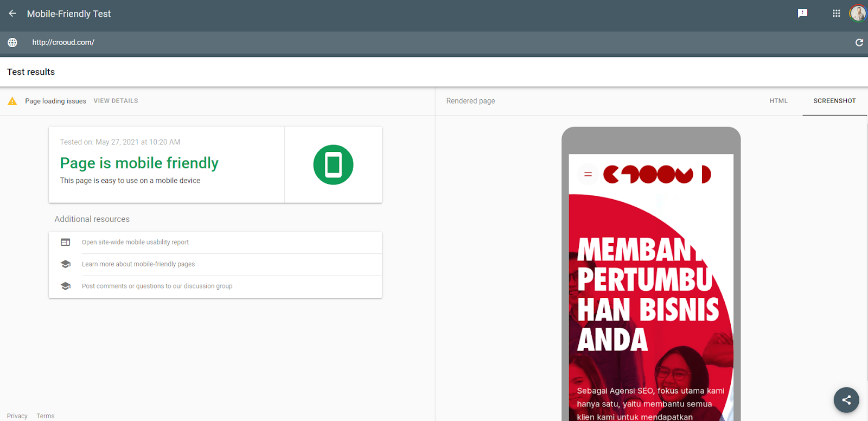Click the MEMBANTU PERTUMBUHAN BISNIS ANDA headline

coord(648,295)
